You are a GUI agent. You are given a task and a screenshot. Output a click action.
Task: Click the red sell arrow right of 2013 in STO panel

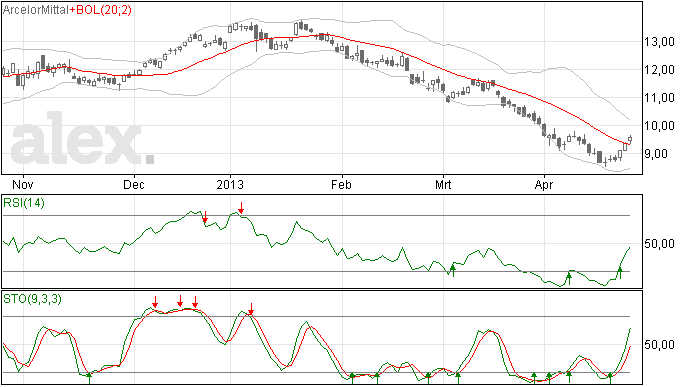pos(251,309)
